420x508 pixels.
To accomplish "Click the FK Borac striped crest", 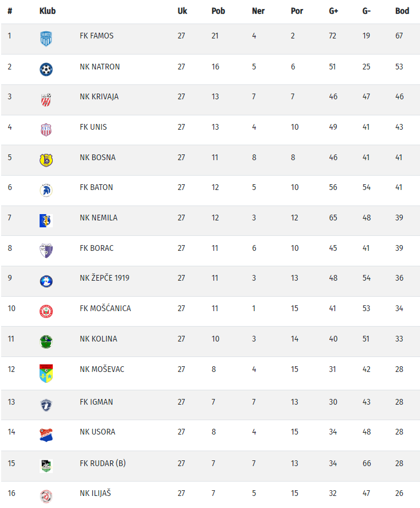I will (46, 251).
